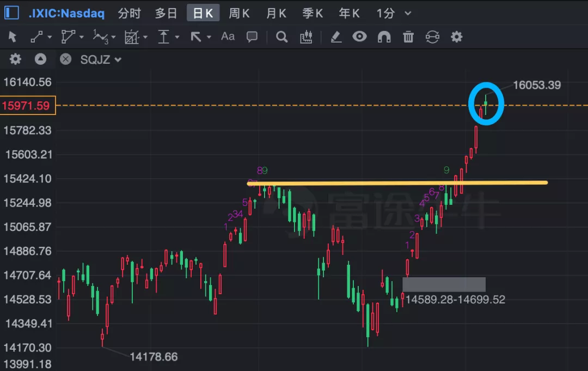Click the 15424.10 axis price
The height and width of the screenshot is (371, 588).
27,179
